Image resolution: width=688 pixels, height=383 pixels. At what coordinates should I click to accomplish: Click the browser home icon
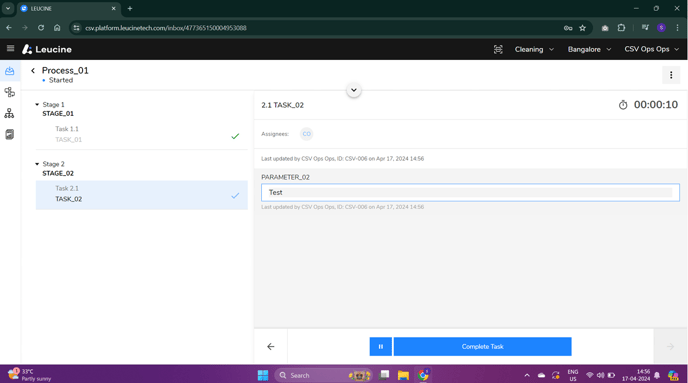(x=57, y=28)
